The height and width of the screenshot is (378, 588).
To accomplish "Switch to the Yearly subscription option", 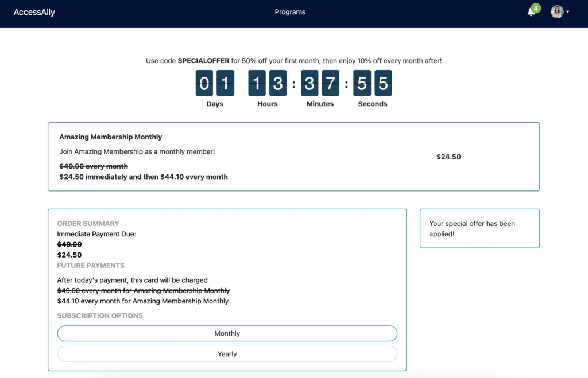I will click(x=227, y=354).
